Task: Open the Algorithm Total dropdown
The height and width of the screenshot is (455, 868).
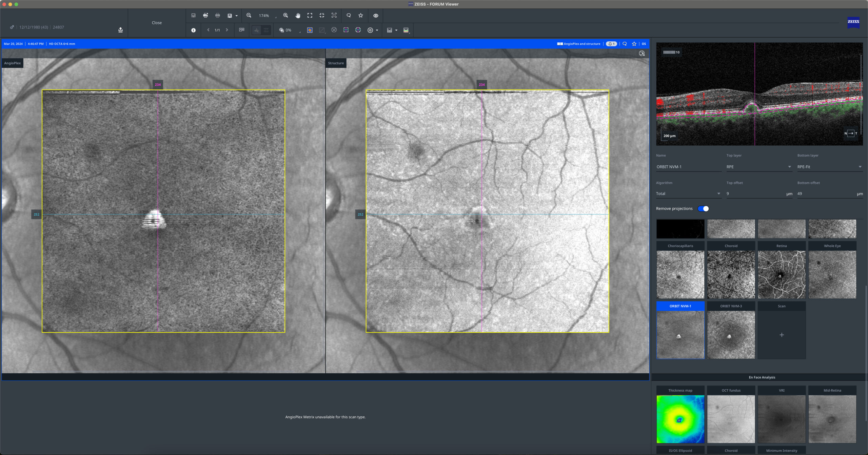Action: pos(688,193)
